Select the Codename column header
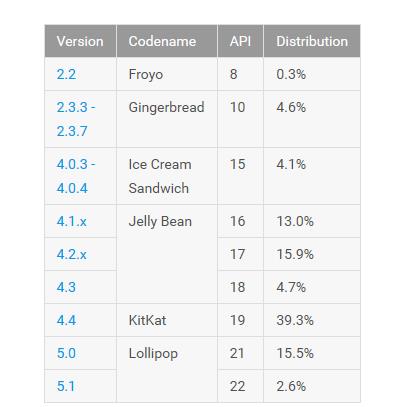This screenshot has width=396, height=407. (167, 41)
